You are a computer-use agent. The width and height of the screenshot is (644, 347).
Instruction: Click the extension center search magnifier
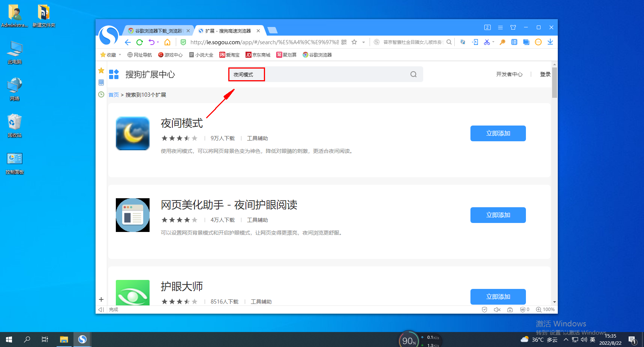tap(413, 74)
